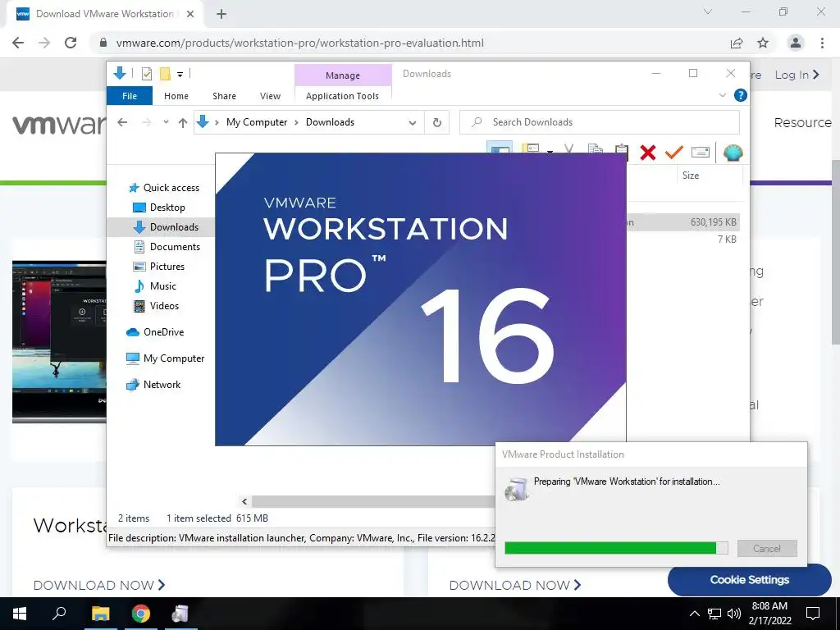Open the Share ribbon tab

click(x=224, y=96)
